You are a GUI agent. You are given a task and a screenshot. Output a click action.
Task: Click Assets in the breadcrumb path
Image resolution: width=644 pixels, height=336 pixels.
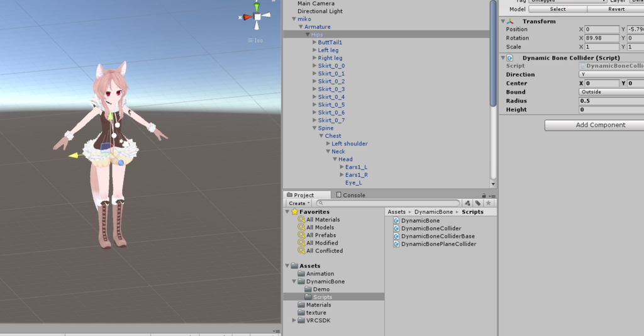tap(396, 212)
